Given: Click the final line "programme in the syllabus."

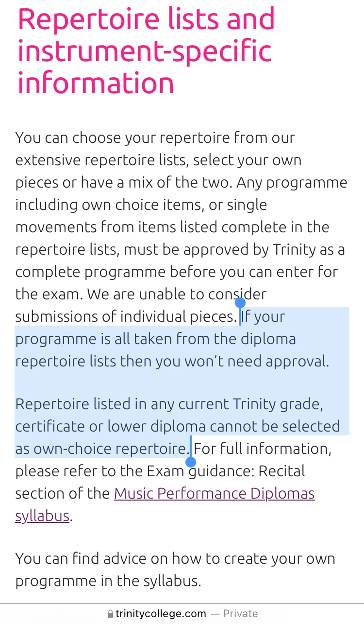Looking at the screenshot, I should click(108, 581).
